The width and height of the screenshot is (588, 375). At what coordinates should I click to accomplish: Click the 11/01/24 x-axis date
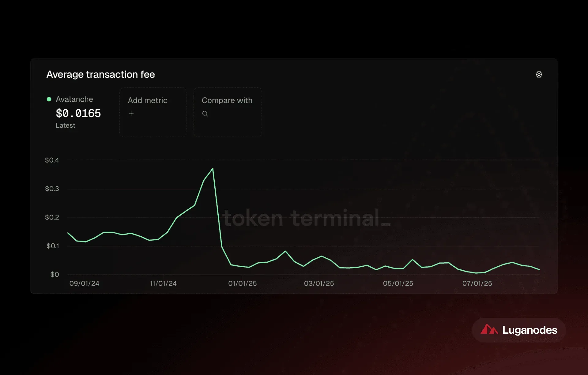[x=163, y=283]
